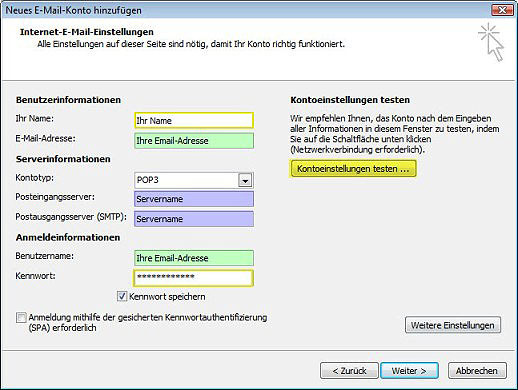Click the Kennwort speichern label text
Viewport: 518px width, 390px height.
coord(167,296)
